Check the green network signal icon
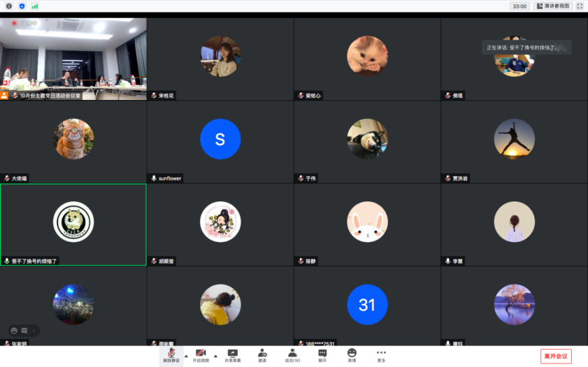The width and height of the screenshot is (588, 367). tap(34, 6)
